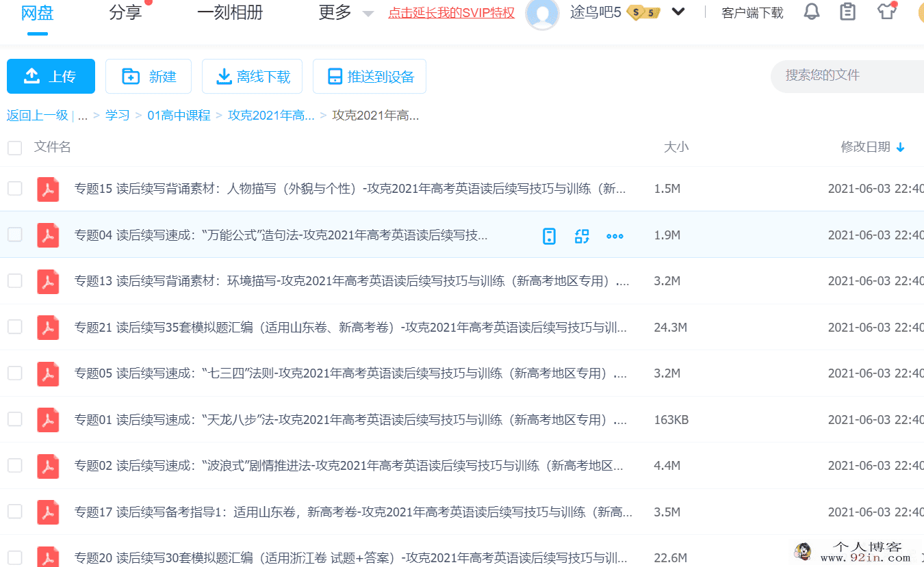924x567 pixels.
Task: Click the SVIP level 5 badge
Action: pos(643,12)
